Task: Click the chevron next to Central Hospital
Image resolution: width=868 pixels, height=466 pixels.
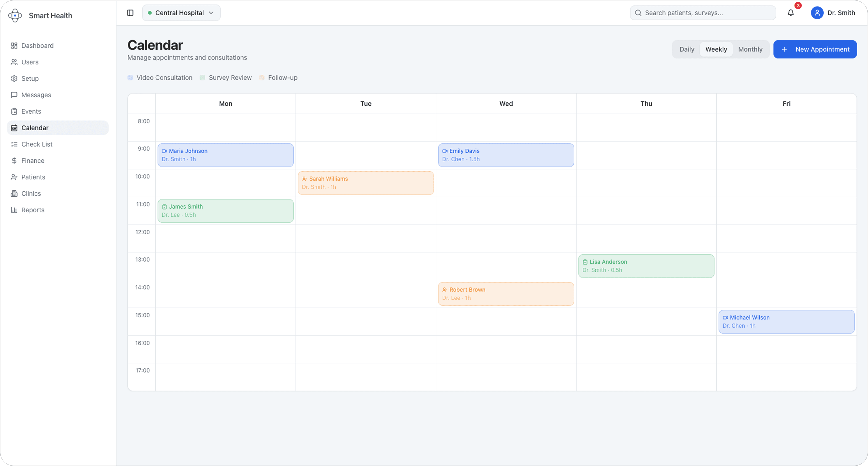Action: tap(211, 13)
